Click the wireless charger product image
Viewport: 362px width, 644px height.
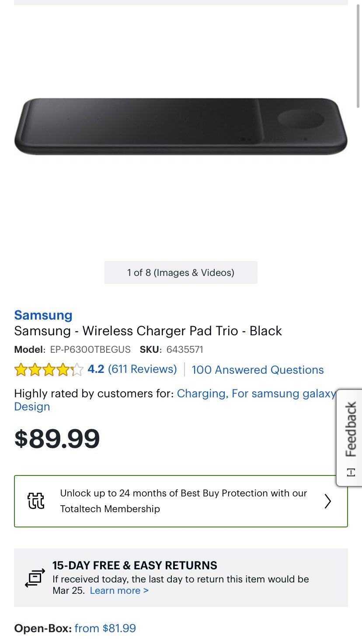[x=181, y=127]
